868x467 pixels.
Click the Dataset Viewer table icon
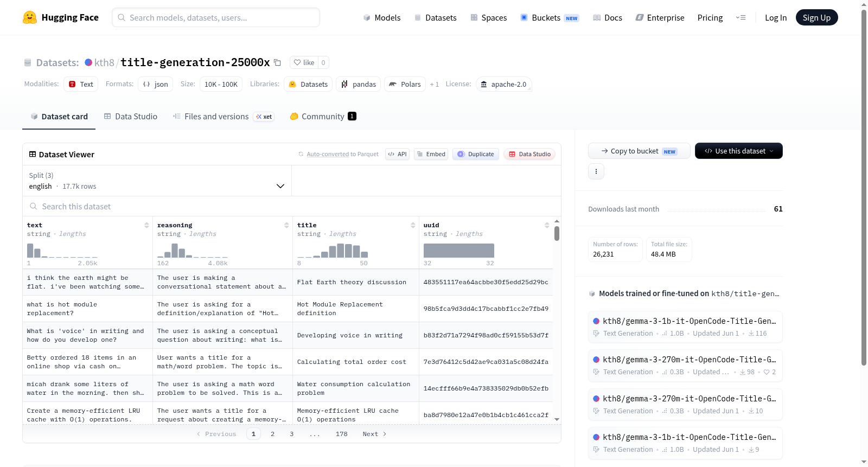[33, 155]
